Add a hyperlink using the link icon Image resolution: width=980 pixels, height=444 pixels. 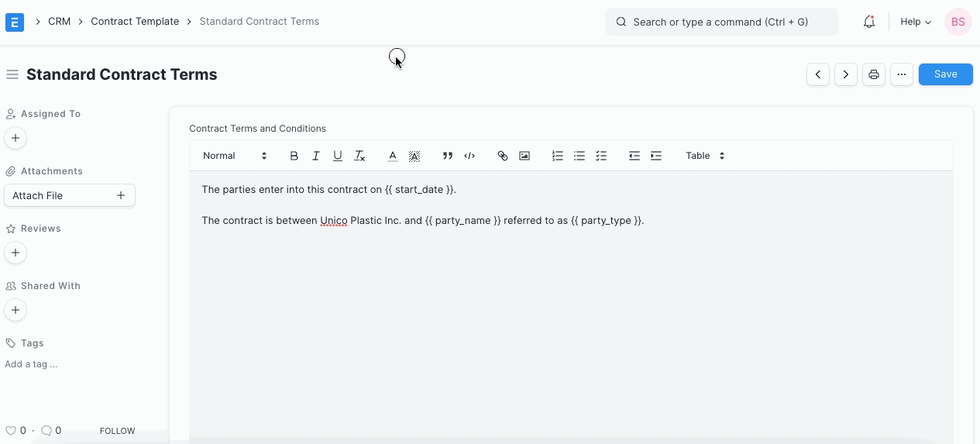(x=503, y=156)
